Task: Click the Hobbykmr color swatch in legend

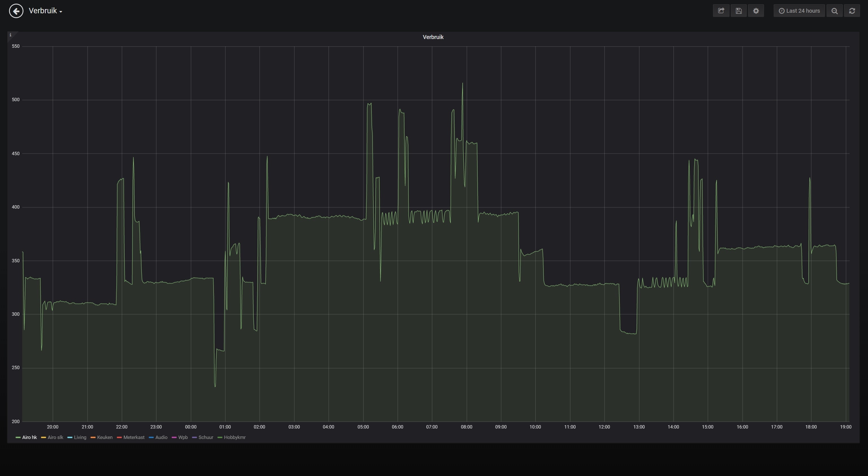Action: (220, 438)
